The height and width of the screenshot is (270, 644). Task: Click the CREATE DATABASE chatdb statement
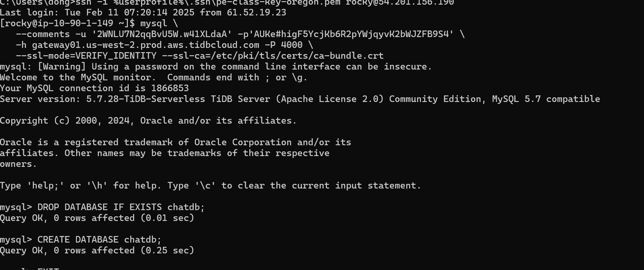pyautogui.click(x=99, y=239)
